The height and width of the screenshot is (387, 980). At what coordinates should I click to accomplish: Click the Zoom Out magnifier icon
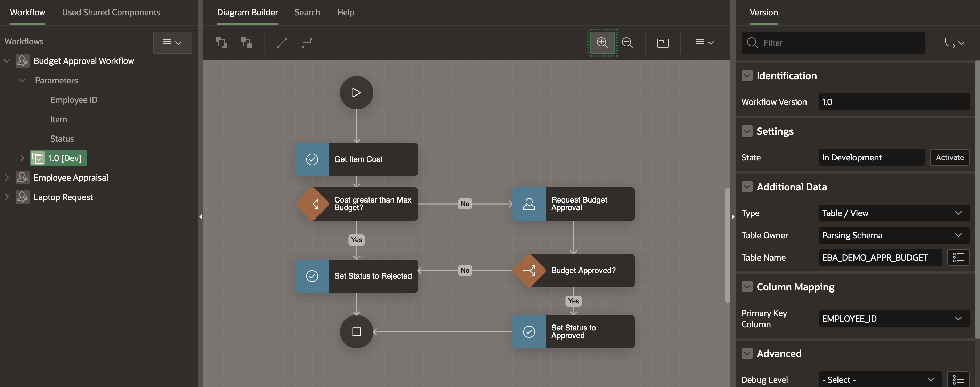pos(627,43)
